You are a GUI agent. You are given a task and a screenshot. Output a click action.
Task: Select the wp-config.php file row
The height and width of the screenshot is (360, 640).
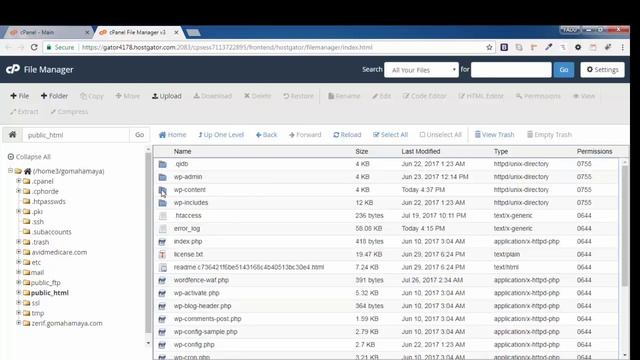coord(387,344)
